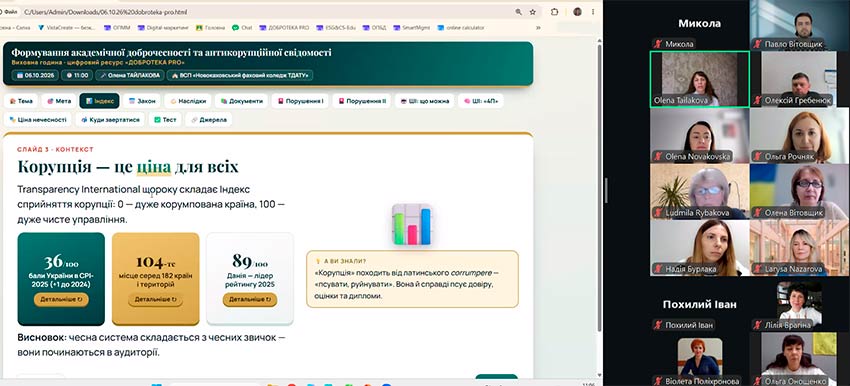Open the Chat bookmark

[x=242, y=28]
